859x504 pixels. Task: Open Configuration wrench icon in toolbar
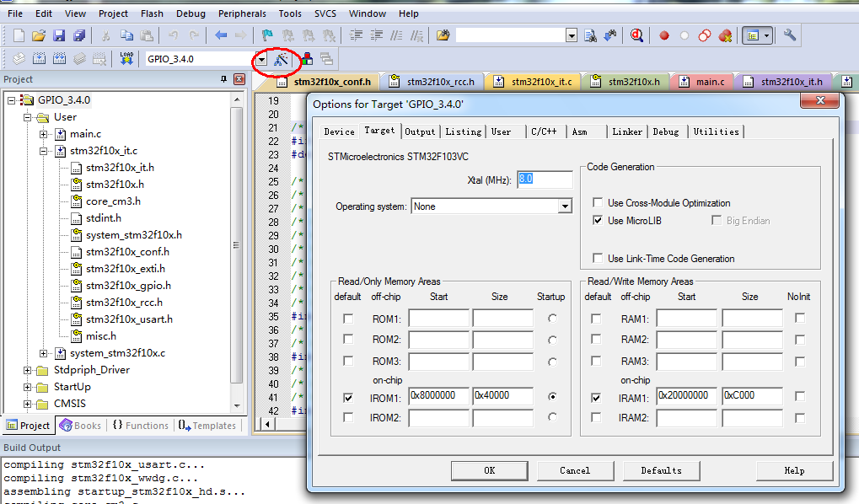pos(789,35)
